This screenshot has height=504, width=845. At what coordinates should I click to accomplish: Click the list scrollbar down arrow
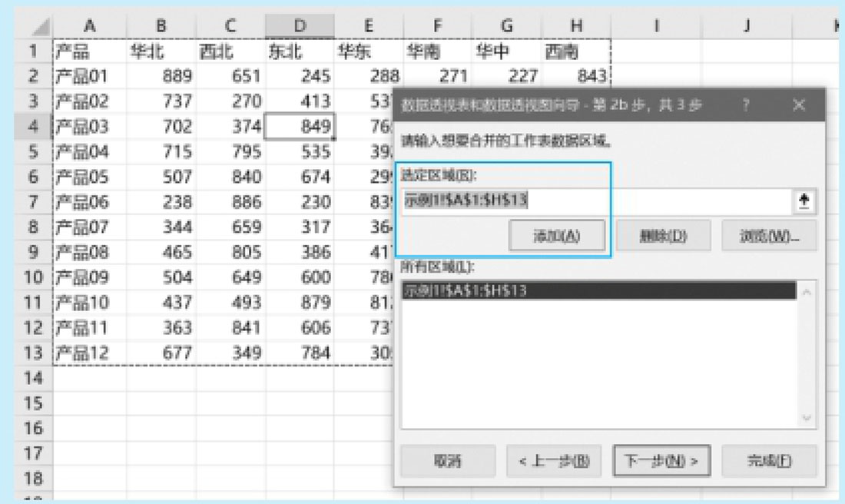click(807, 419)
